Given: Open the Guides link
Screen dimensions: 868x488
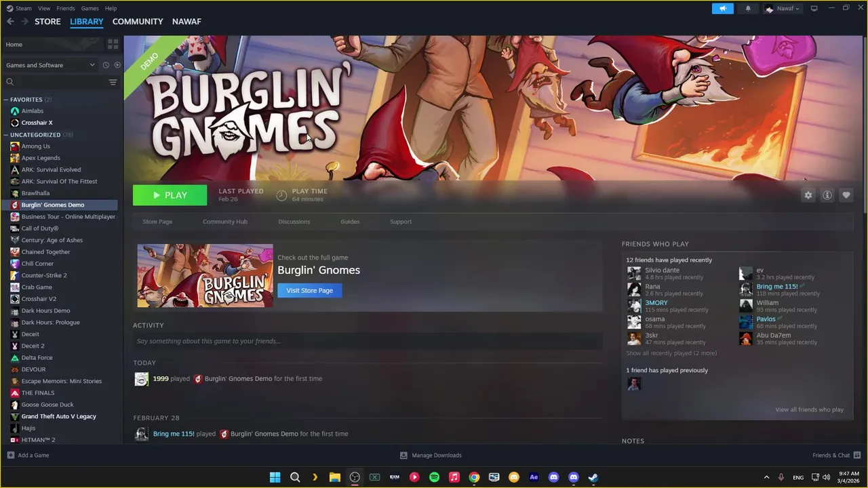Looking at the screenshot, I should [x=350, y=222].
